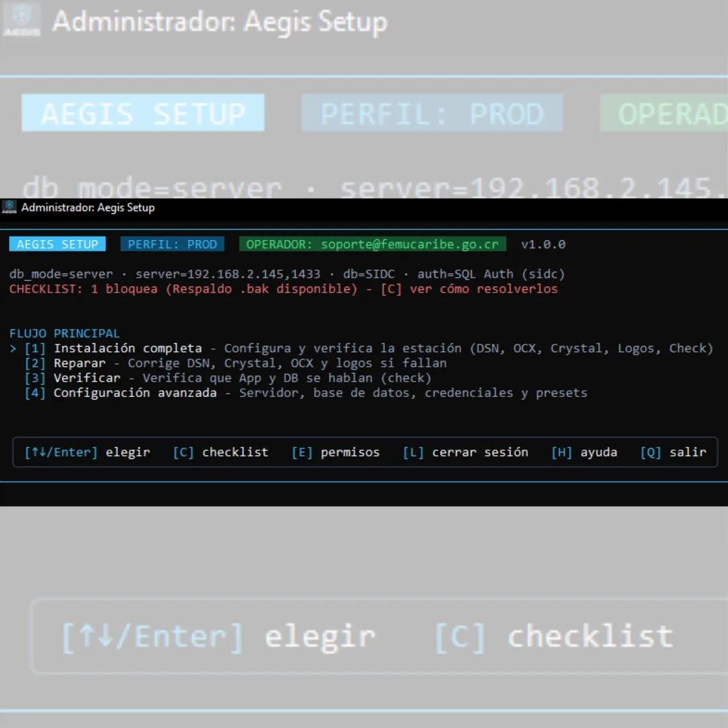Click [E] permisos shortcut
Viewport: 728px width, 728px height.
point(336,452)
